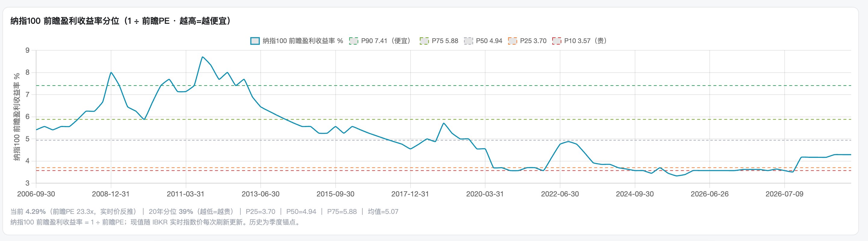Image resolution: width=868 pixels, height=241 pixels.
Task: Click the P75 5.88 legend box icon
Action: tap(424, 41)
